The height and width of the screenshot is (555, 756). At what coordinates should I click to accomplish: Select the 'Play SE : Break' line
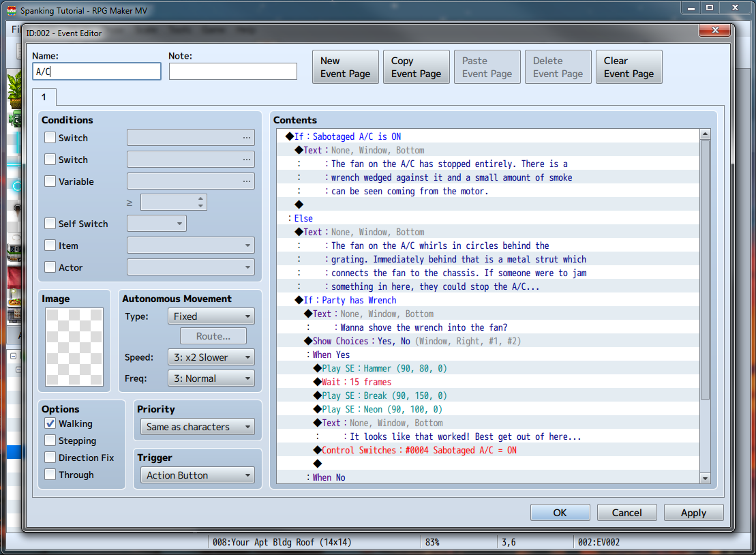(x=488, y=395)
